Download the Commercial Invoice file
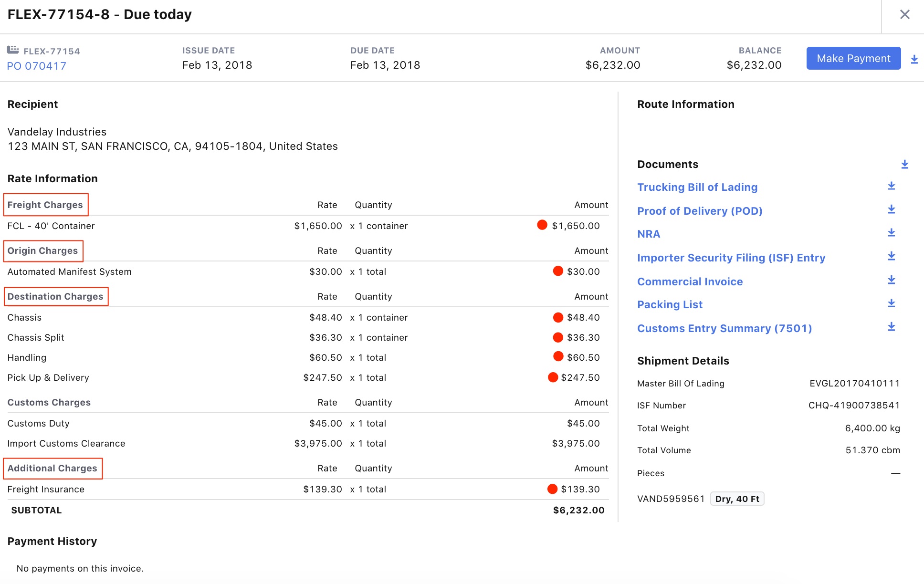The width and height of the screenshot is (924, 584). (x=891, y=280)
